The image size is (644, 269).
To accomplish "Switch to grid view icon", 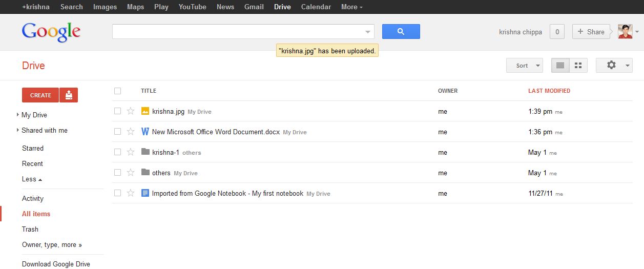I will pos(578,66).
